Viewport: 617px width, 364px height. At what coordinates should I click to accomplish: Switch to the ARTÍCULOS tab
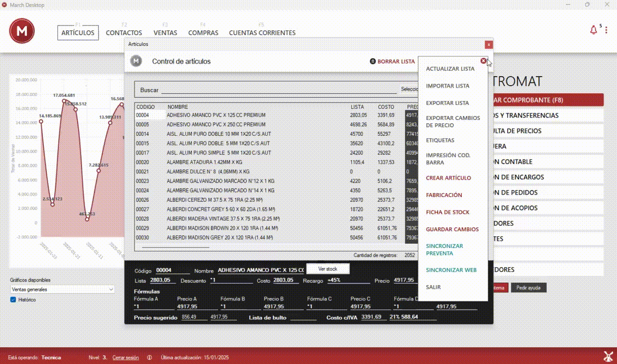(x=78, y=33)
